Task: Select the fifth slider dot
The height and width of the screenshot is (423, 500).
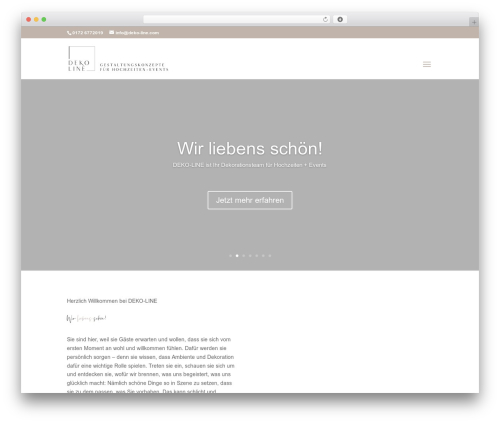Action: [x=257, y=256]
